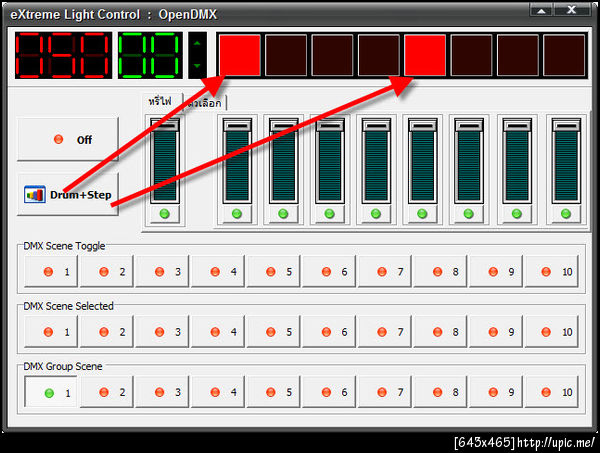Screen dimensions: 600x453
Task: Click the third channel fader handle
Action: tap(330, 125)
